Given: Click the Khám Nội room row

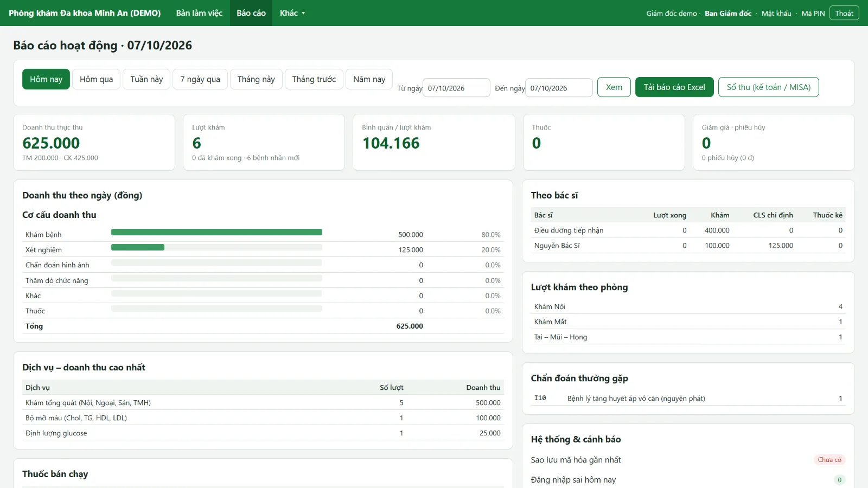Looking at the screenshot, I should [688, 307].
